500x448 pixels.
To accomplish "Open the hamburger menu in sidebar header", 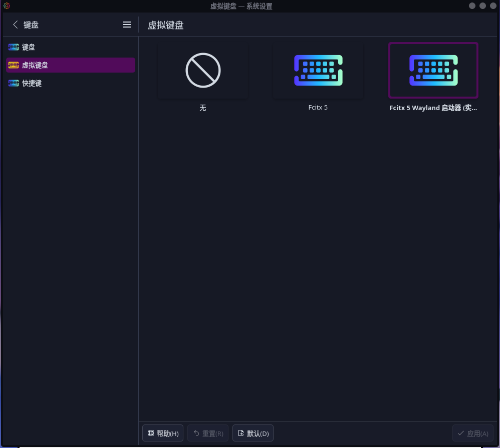I will 127,25.
